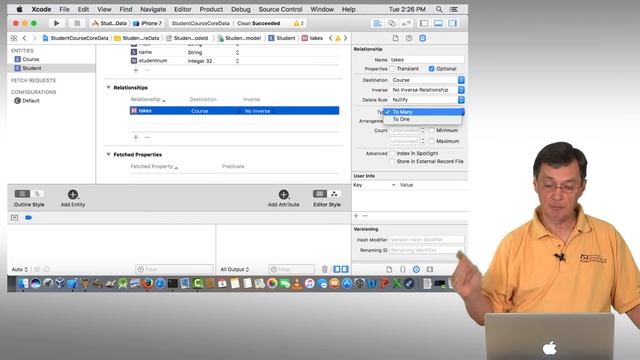Click the breakpoint toggle in debug bar
The height and width of the screenshot is (360, 640).
[29, 218]
